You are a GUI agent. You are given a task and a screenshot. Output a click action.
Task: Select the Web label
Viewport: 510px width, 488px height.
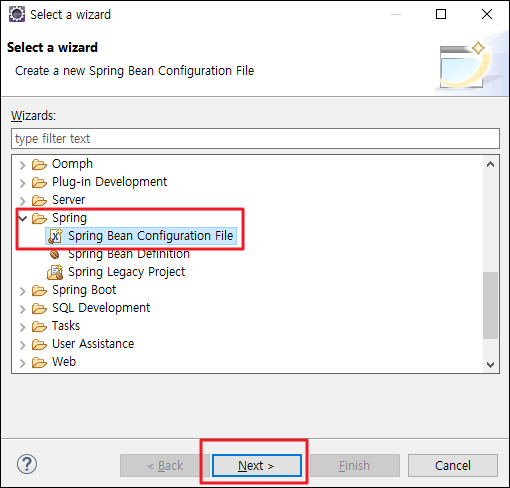click(64, 362)
